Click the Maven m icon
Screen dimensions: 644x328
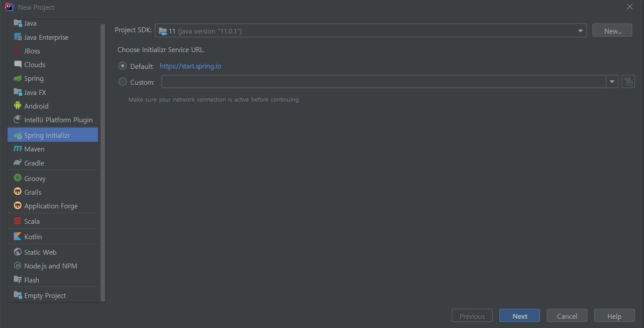[x=18, y=149]
